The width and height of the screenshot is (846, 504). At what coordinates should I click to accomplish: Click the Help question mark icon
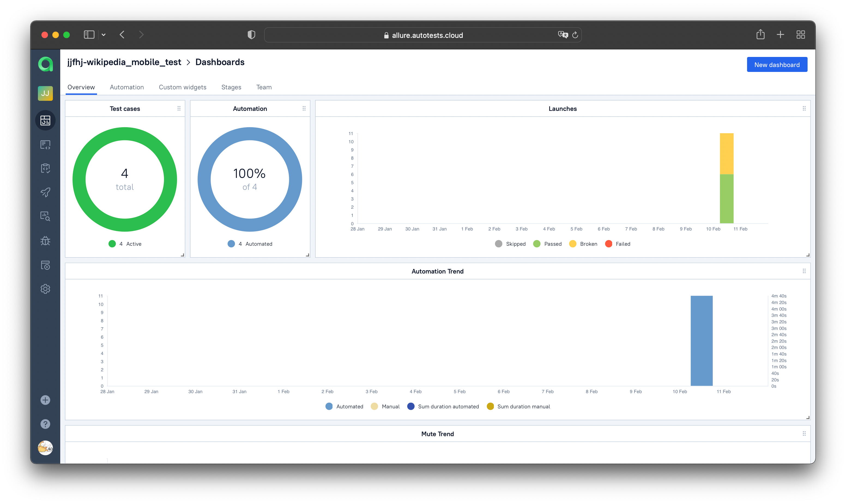[x=45, y=424]
